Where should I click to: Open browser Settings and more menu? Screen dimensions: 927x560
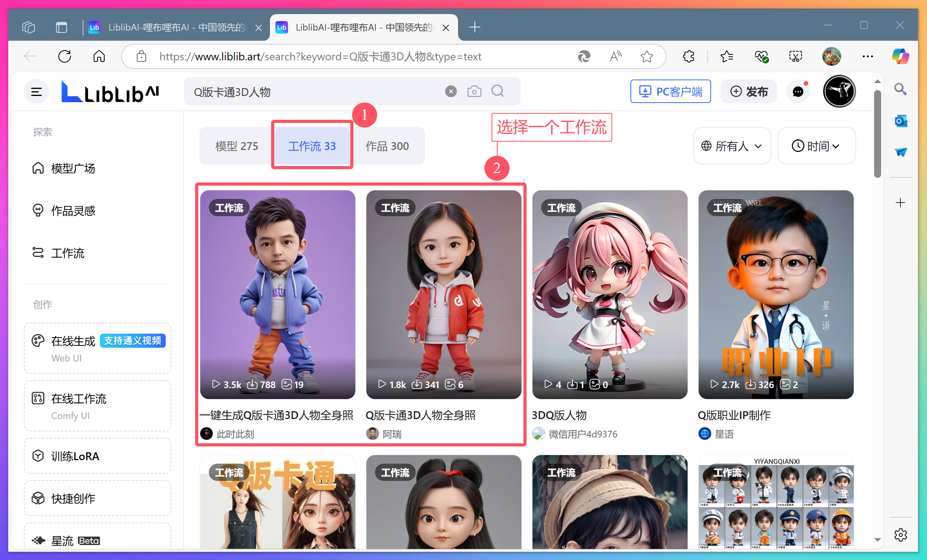coord(867,57)
